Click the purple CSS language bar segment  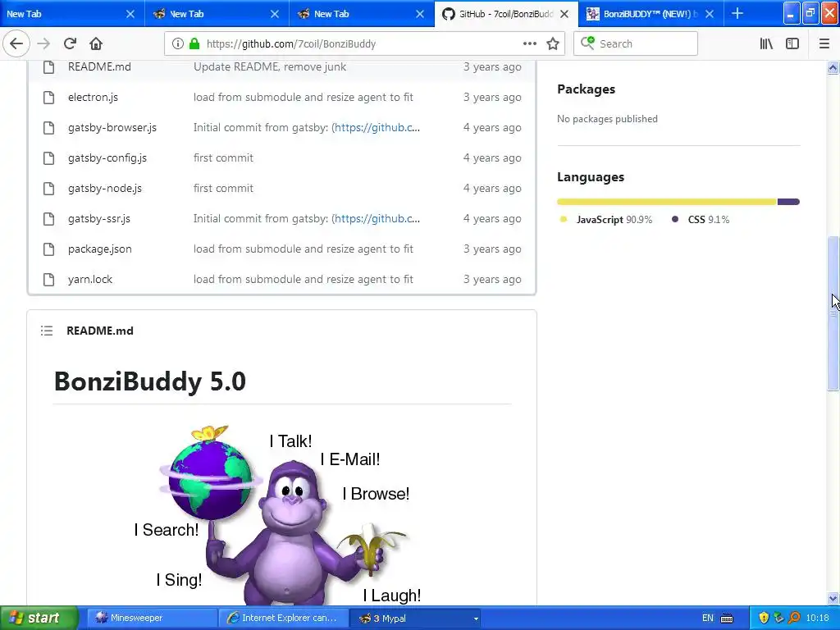click(788, 202)
